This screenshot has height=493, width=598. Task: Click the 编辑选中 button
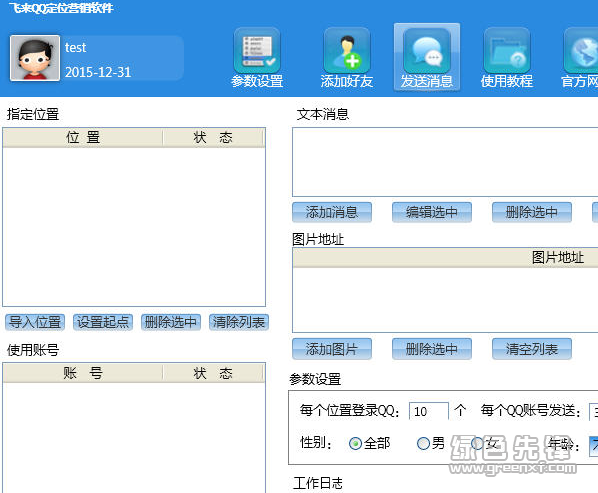[x=432, y=212]
